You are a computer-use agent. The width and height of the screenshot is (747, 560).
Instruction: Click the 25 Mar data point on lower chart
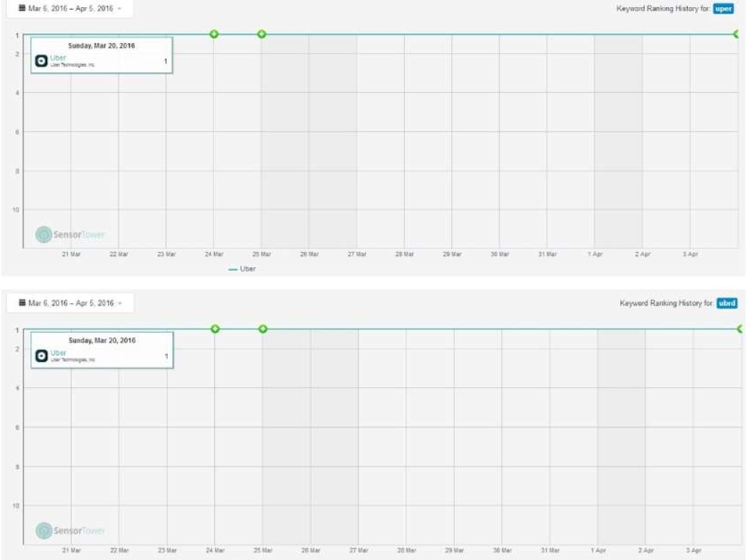pos(263,329)
